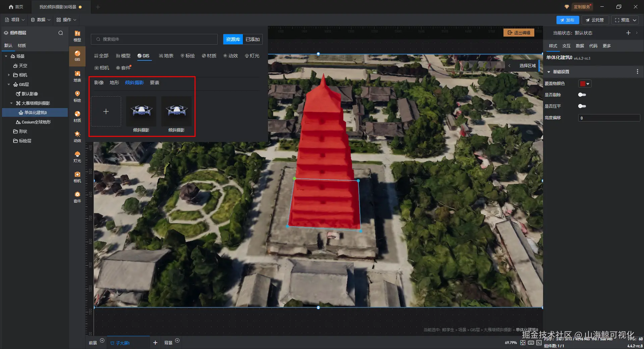Open the keyboard shortcuts icon in status bar

tap(531, 343)
